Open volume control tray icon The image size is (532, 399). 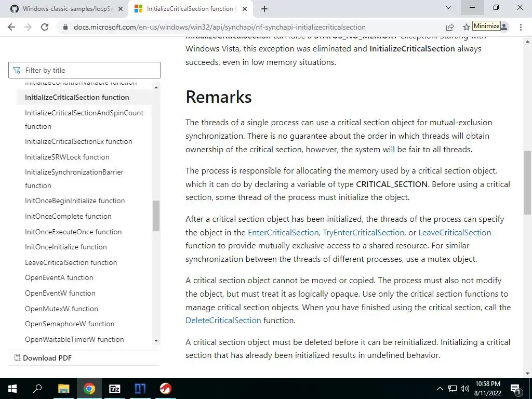[464, 389]
